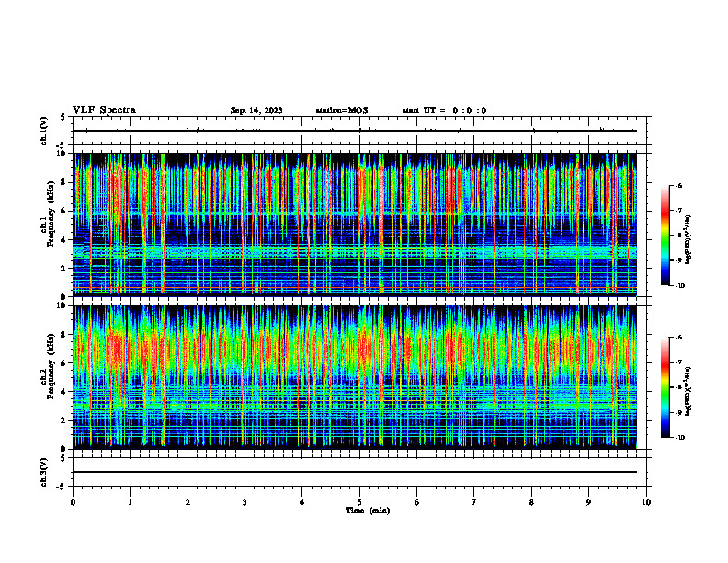Click the "ch.3(V)" waveform axis label
This screenshot has height=563, width=728.
(x=44, y=472)
